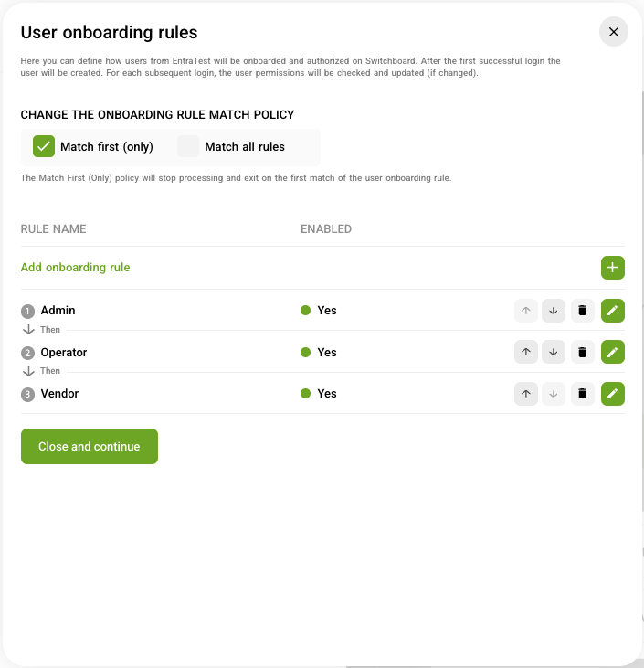Screen dimensions: 644x668
Task: Close the User onboarding rules dialog
Action: click(613, 32)
